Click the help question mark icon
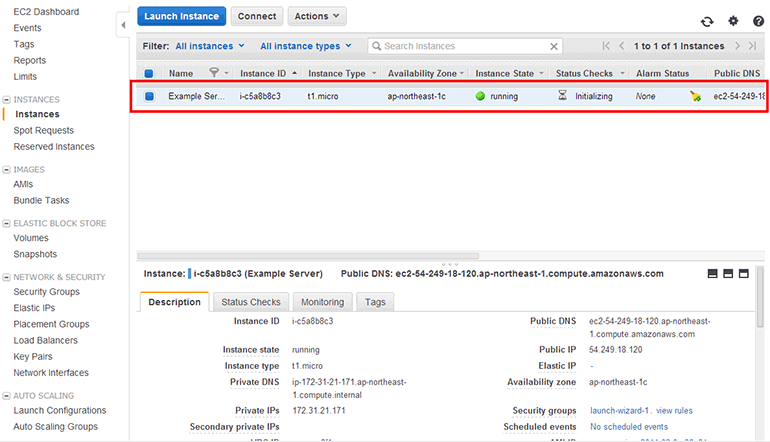This screenshot has width=770, height=442. tap(758, 21)
